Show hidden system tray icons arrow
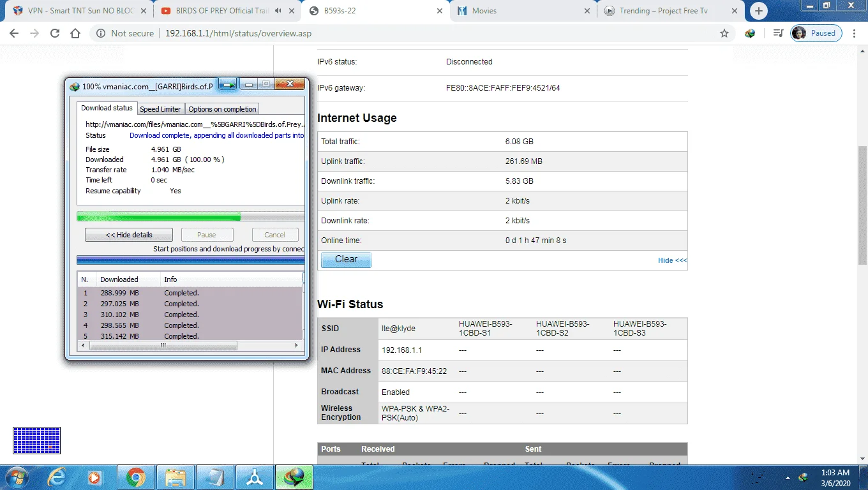868x490 pixels. pos(789,477)
